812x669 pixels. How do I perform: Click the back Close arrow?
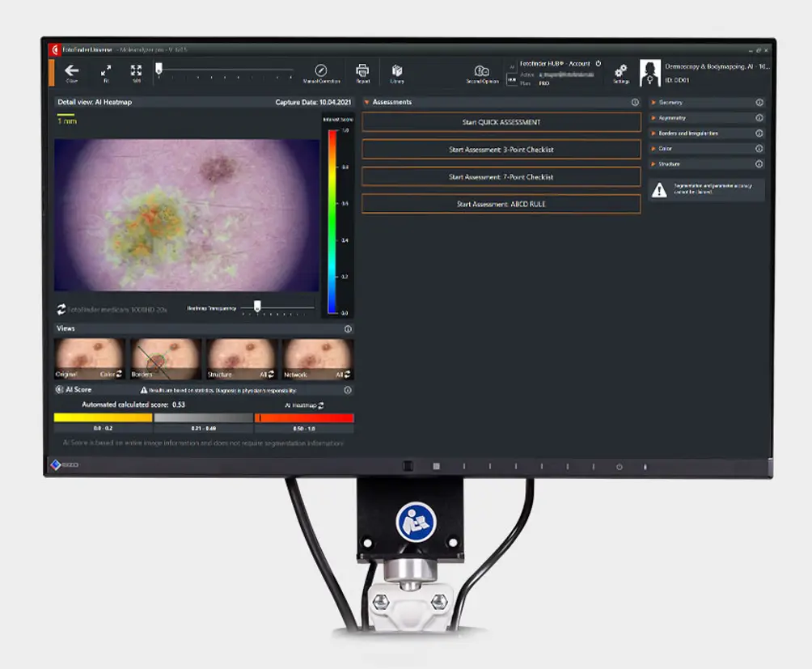(x=71, y=71)
